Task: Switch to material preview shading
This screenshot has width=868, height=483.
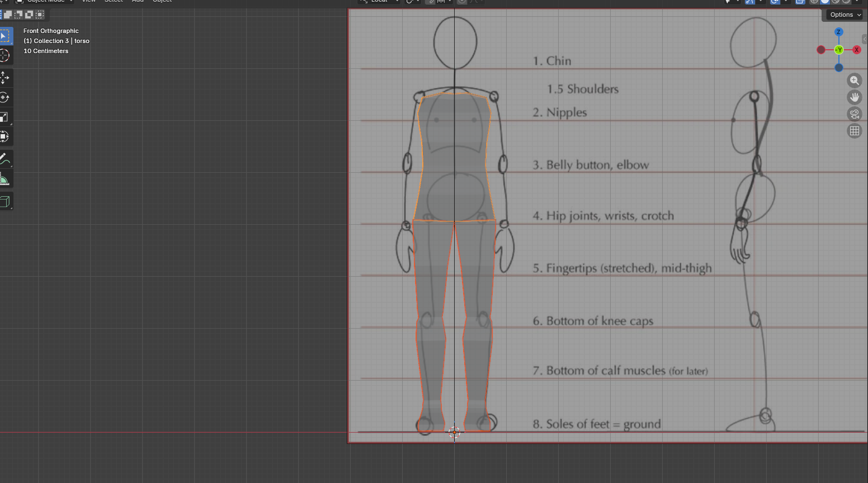Action: [x=836, y=1]
